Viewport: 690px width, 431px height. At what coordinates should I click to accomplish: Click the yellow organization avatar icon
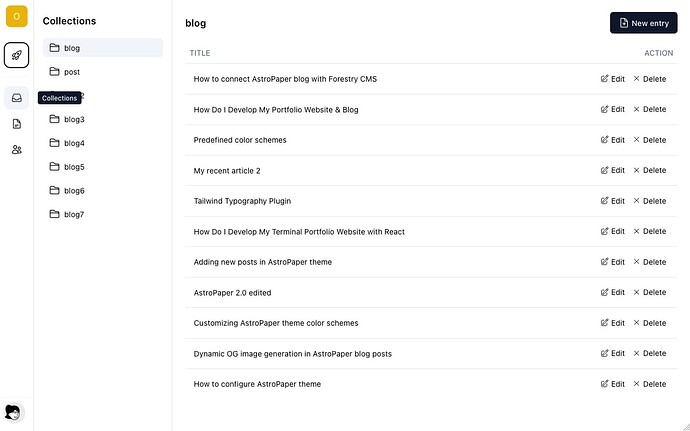(16, 17)
